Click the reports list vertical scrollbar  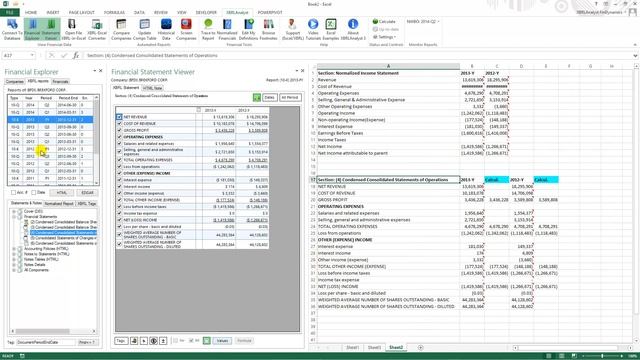click(96, 140)
